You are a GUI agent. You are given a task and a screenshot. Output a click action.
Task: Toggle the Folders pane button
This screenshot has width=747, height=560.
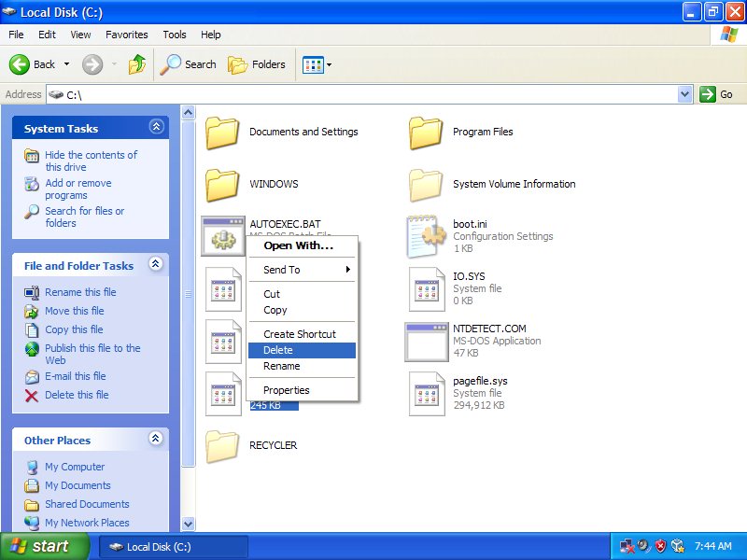[x=256, y=64]
